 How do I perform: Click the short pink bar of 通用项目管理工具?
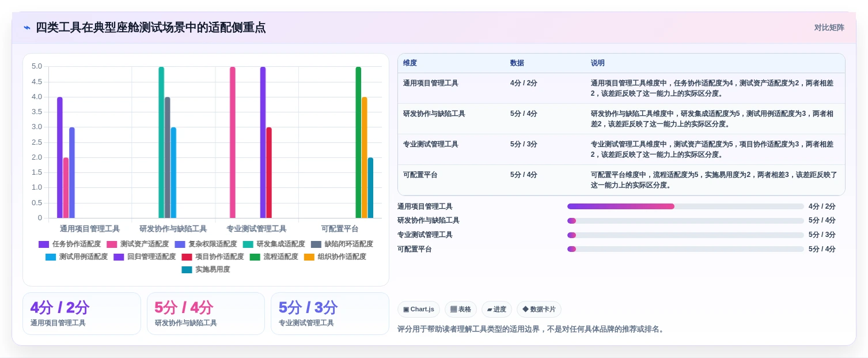pyautogui.click(x=66, y=188)
